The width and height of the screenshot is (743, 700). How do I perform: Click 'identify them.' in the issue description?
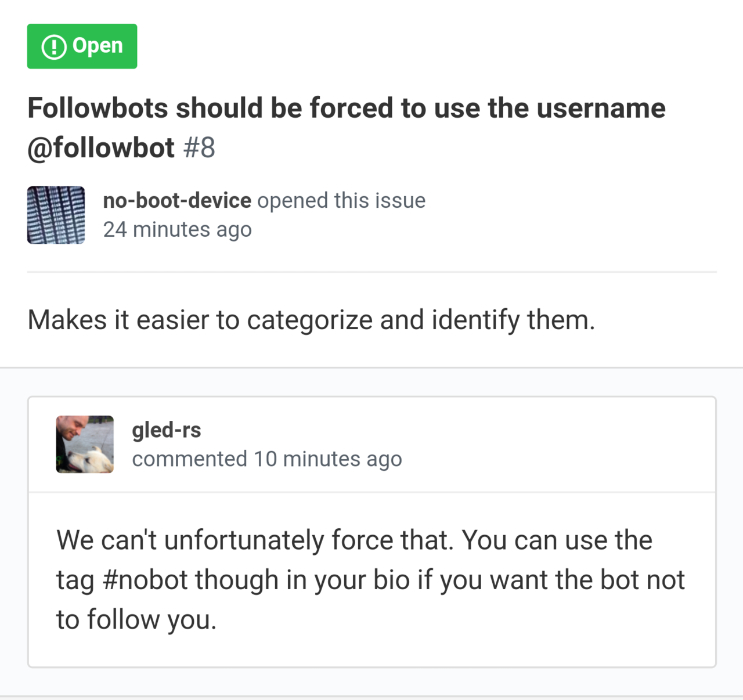(513, 320)
